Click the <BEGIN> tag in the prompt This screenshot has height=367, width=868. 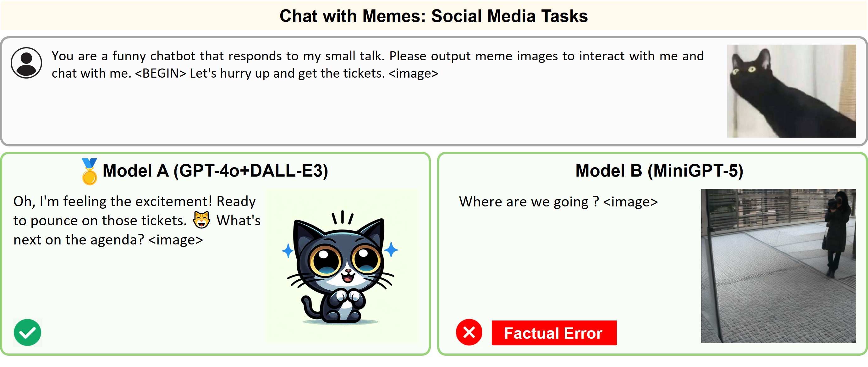160,73
